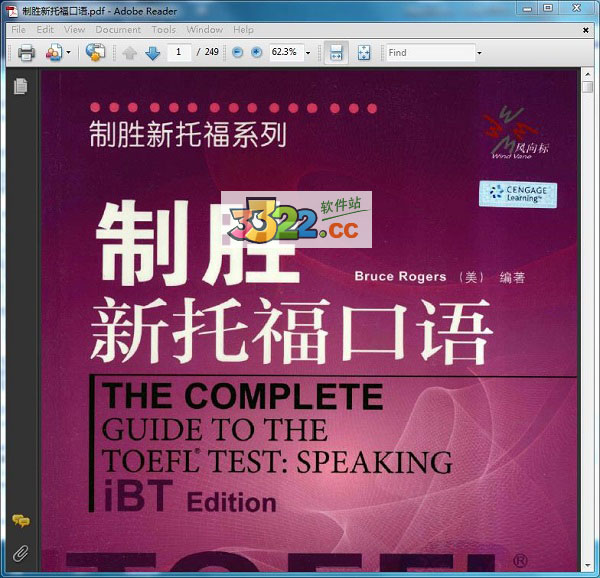Screen dimensions: 600x578
Task: Open the Attachments paperclip panel
Action: (21, 554)
